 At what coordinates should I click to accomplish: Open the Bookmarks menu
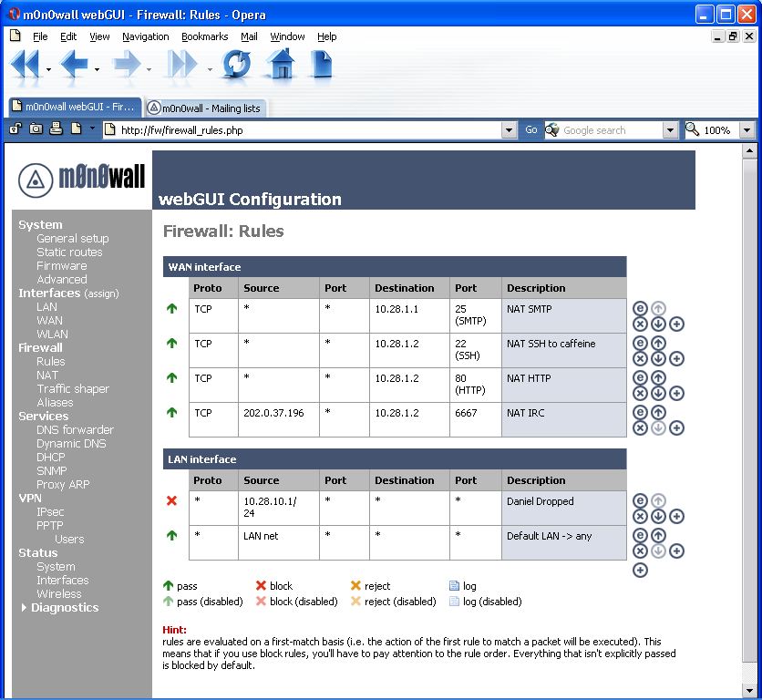[205, 36]
